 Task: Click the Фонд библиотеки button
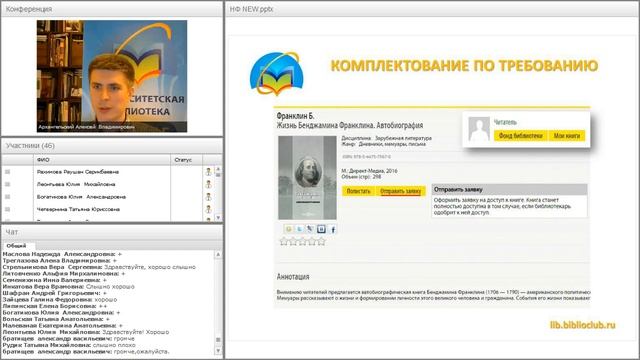coord(520,136)
